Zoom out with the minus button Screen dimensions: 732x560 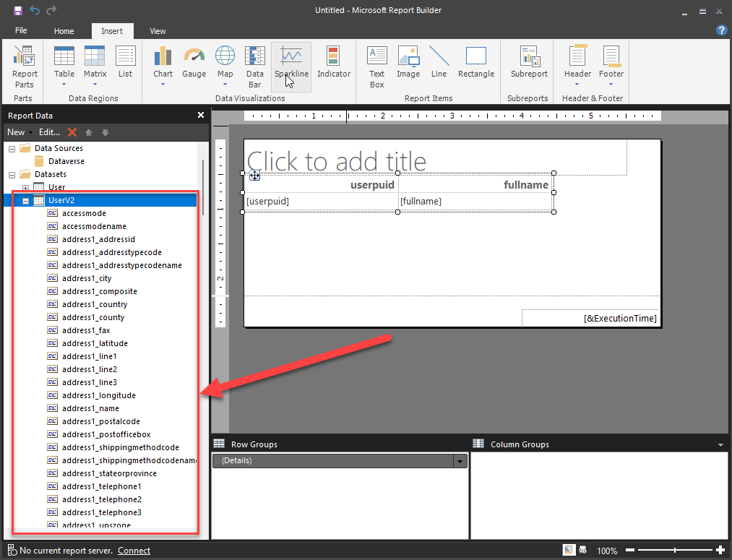point(630,551)
